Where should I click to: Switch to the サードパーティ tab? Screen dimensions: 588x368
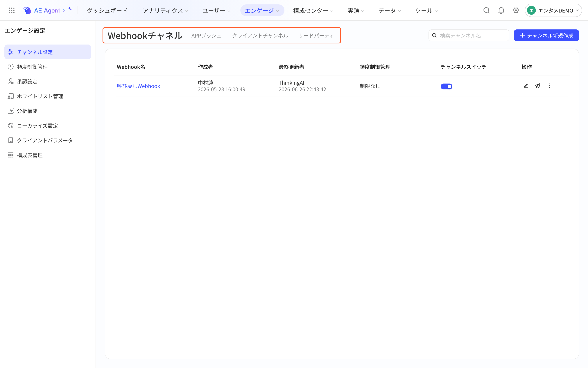(316, 36)
